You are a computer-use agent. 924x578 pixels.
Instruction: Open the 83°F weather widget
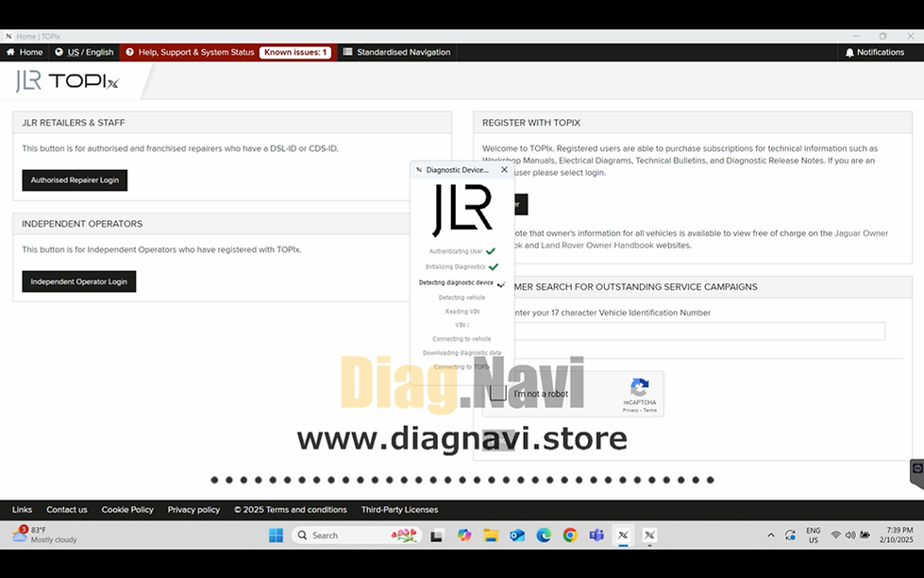44,535
